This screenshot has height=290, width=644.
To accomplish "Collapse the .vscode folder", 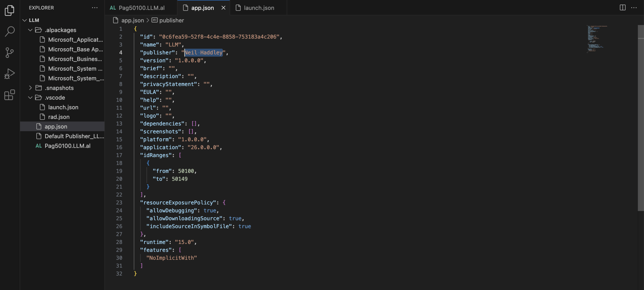I will pyautogui.click(x=30, y=98).
